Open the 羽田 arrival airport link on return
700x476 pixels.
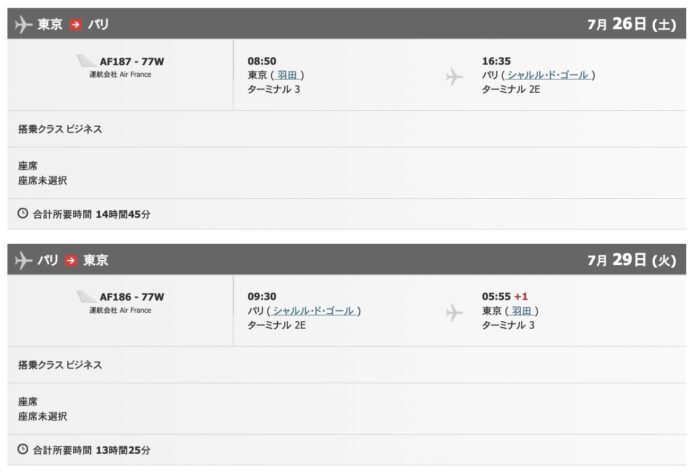coord(521,311)
